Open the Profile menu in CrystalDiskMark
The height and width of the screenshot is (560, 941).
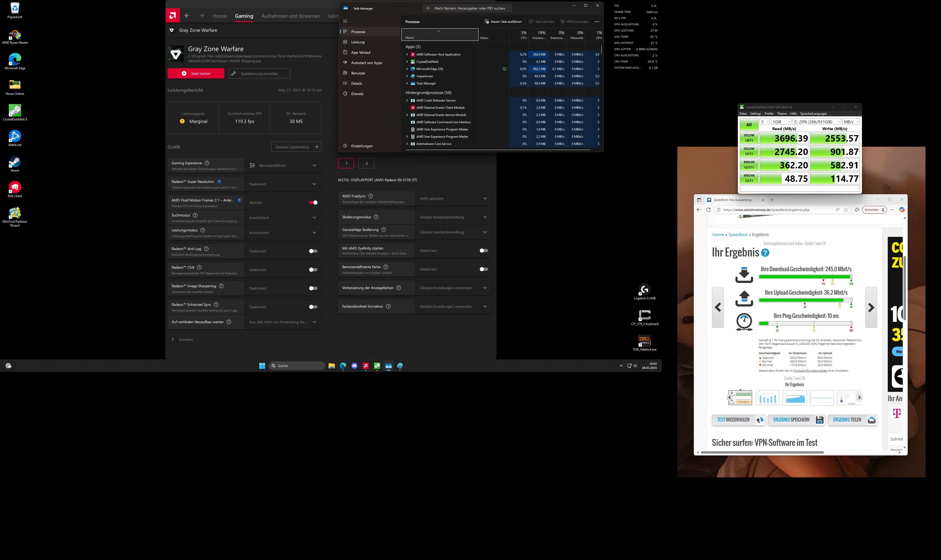(769, 114)
